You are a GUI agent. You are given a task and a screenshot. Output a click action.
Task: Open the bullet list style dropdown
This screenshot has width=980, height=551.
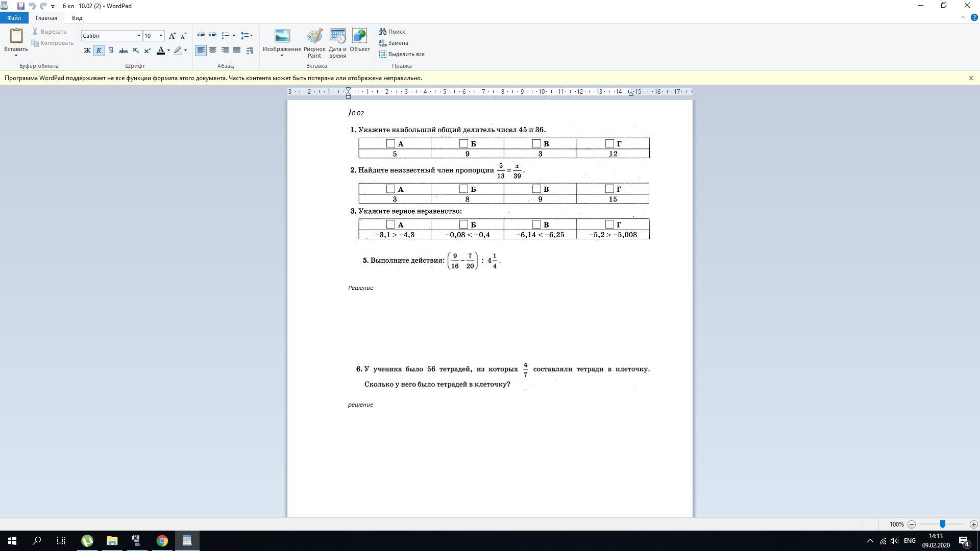[x=234, y=36]
